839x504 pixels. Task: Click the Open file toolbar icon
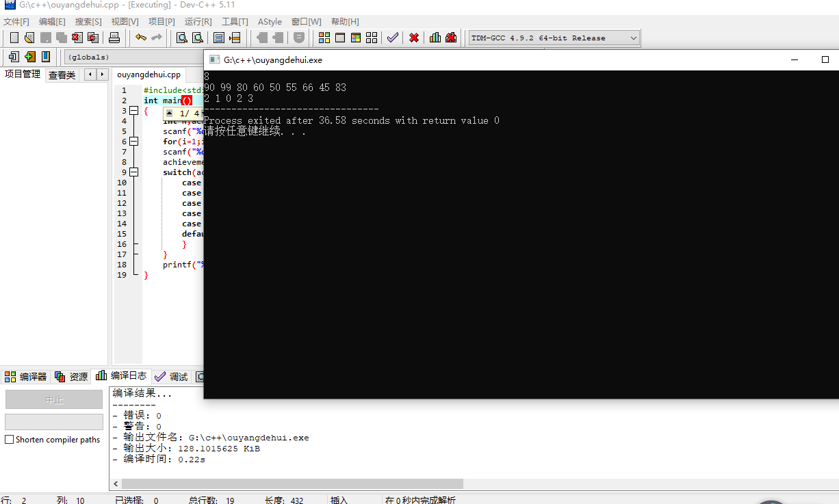click(x=29, y=38)
